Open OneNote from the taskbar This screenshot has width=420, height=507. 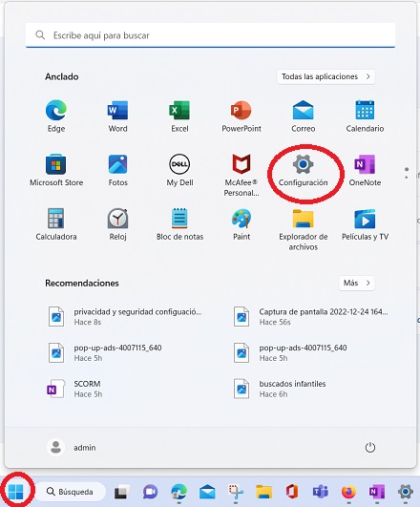[x=377, y=492]
